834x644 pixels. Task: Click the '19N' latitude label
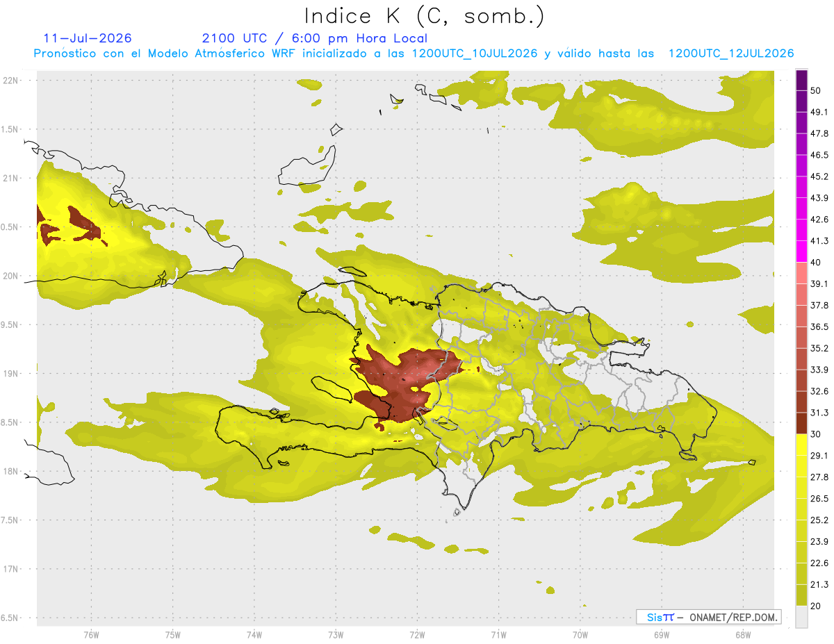(11, 374)
